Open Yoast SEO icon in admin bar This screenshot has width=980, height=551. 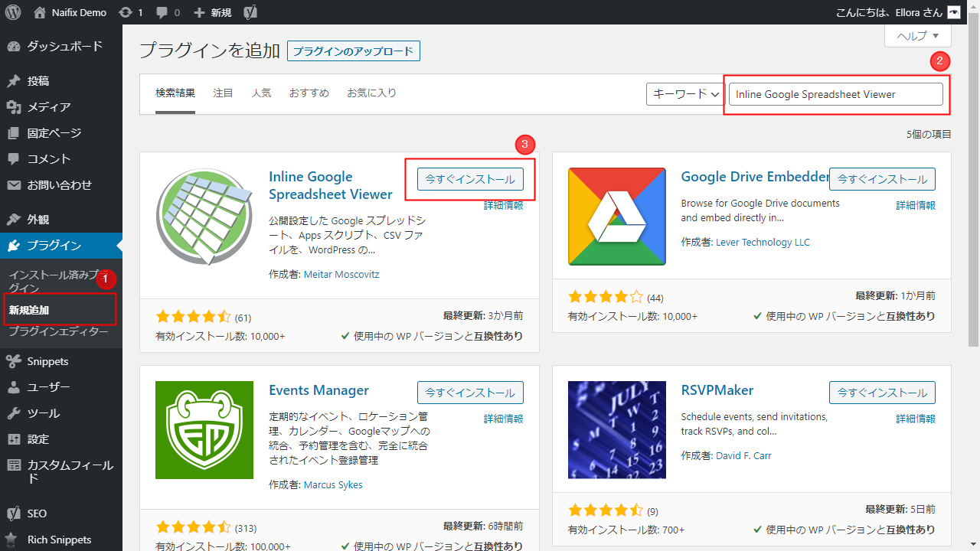pos(250,12)
